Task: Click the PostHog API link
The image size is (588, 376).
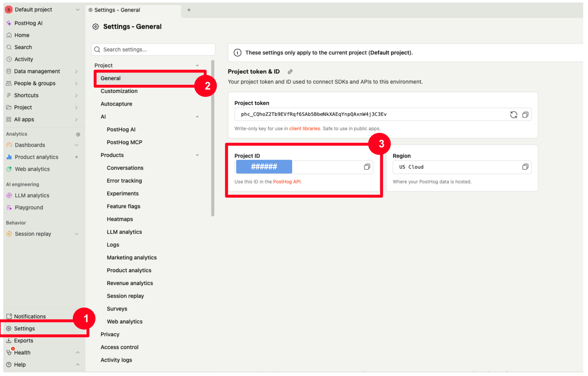Action: click(x=287, y=182)
